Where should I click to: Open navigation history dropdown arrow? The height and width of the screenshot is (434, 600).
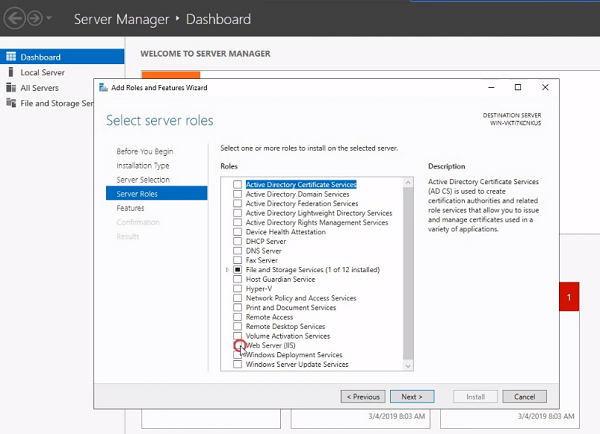49,18
